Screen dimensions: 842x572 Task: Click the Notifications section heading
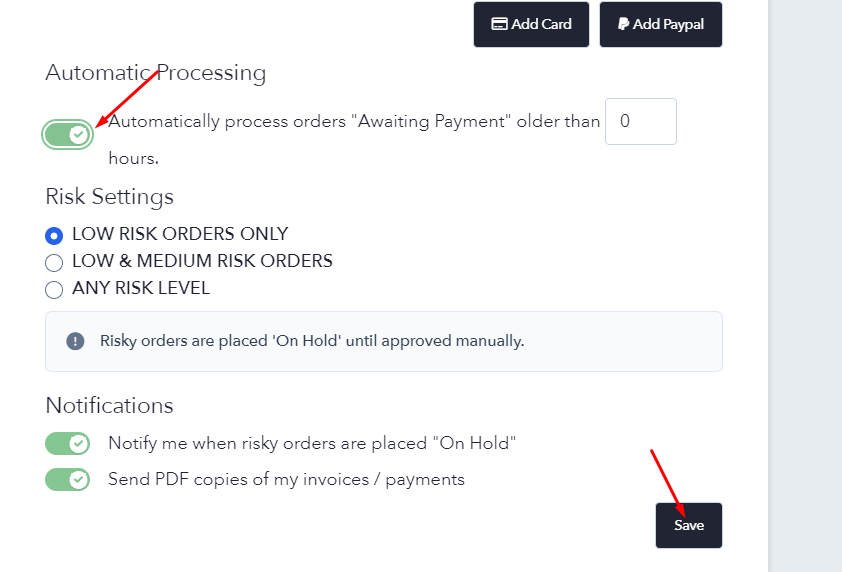point(110,406)
